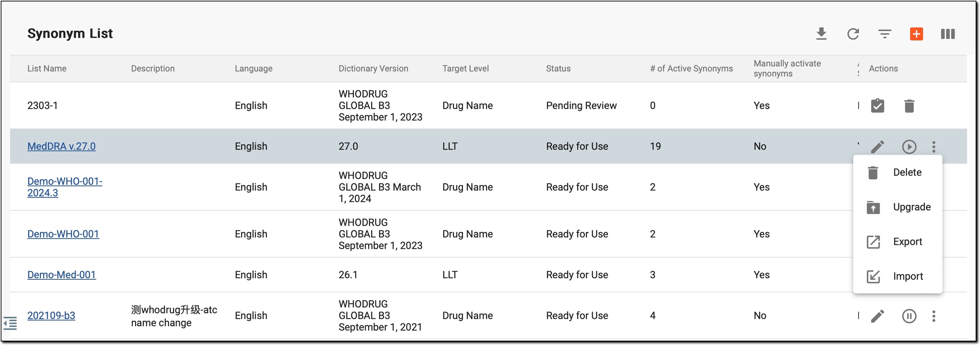Open the MedDRA v.27.0 list link
Screen dimensions: 980x345
point(62,146)
